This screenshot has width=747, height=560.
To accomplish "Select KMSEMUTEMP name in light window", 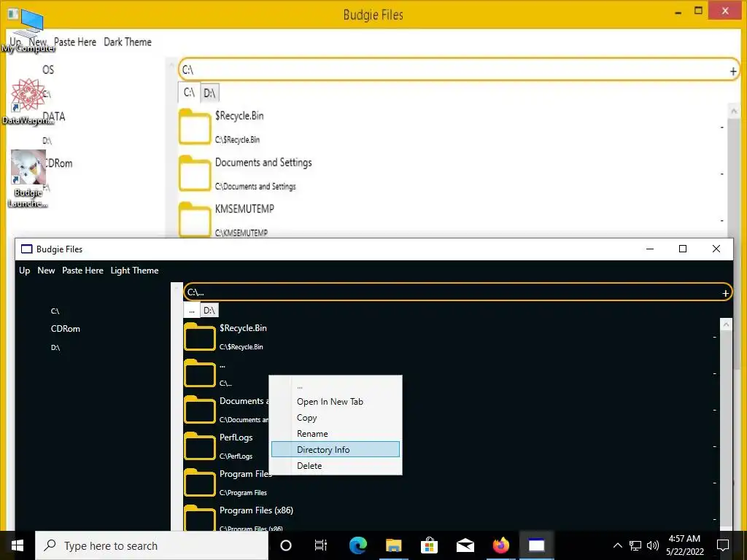I will point(244,209).
